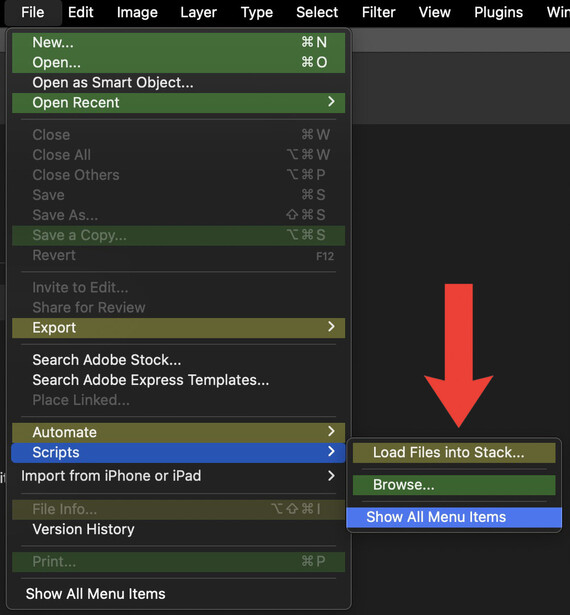The height and width of the screenshot is (615, 570).
Task: Open the Type menu
Action: pos(257,12)
